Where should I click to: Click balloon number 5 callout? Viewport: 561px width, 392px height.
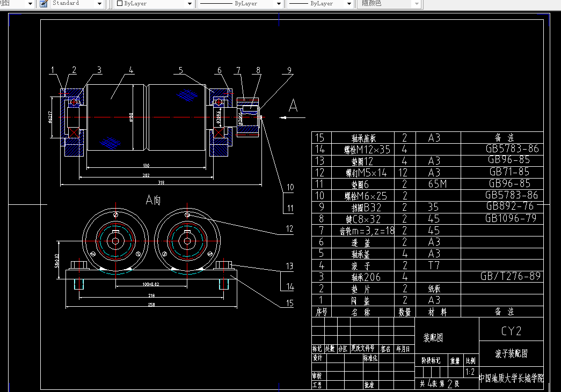point(181,70)
